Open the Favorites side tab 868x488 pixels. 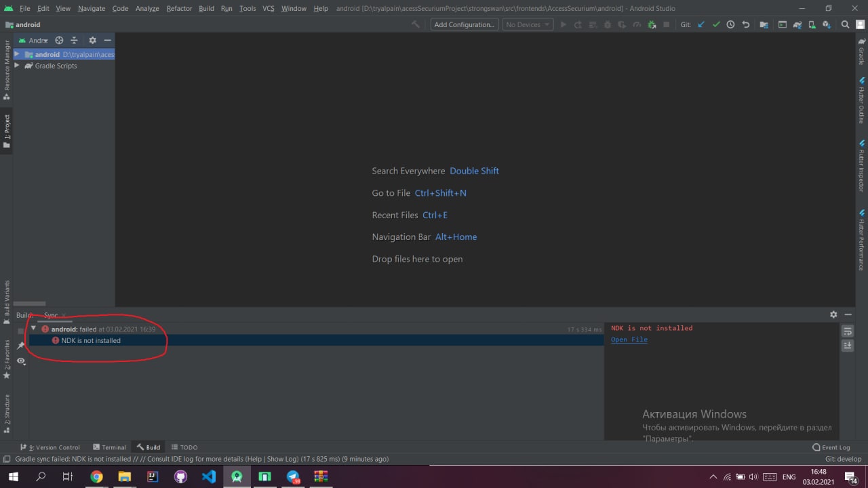[7, 359]
